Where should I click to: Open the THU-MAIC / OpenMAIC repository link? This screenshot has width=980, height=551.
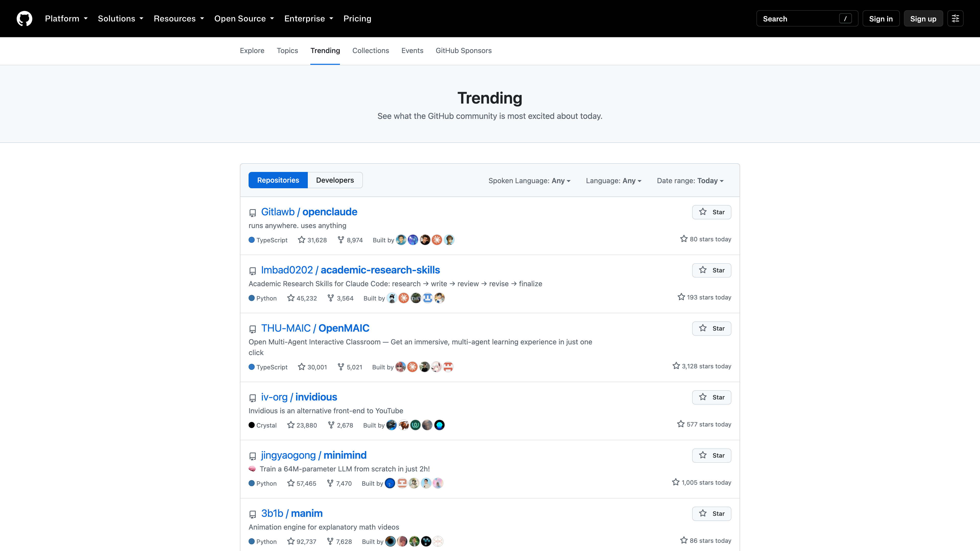[315, 328]
